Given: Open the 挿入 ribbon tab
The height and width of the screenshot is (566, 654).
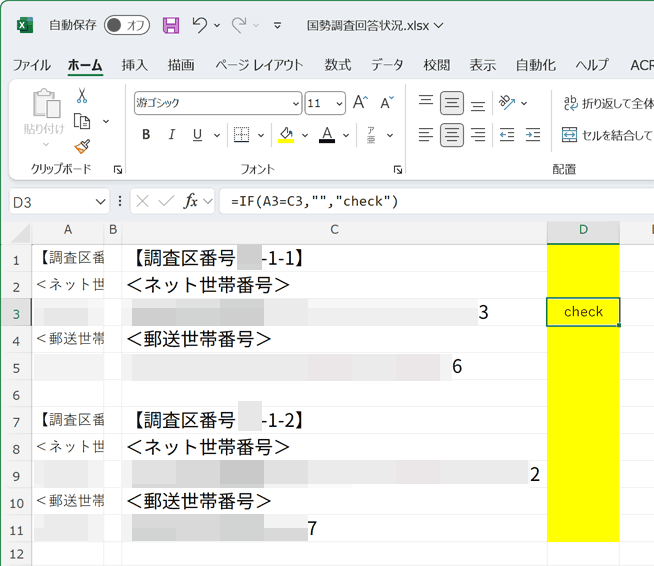Looking at the screenshot, I should pyautogui.click(x=134, y=65).
